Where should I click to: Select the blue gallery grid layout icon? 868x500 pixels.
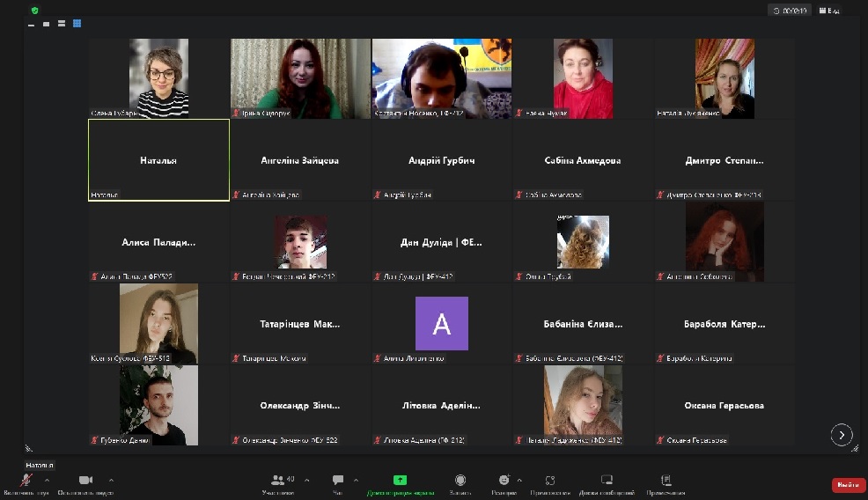click(77, 24)
